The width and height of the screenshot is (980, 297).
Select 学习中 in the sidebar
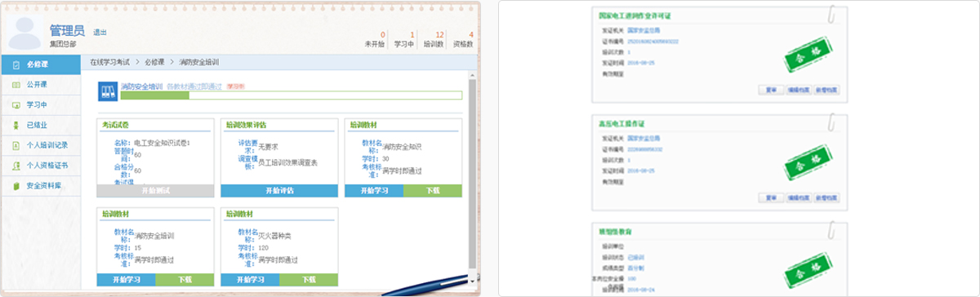click(x=41, y=104)
